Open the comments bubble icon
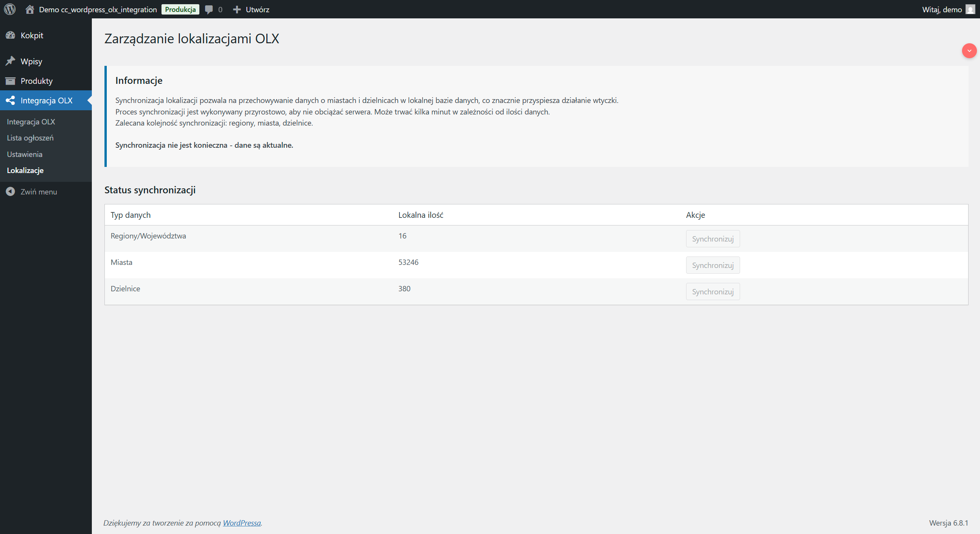The width and height of the screenshot is (980, 534). tap(209, 10)
